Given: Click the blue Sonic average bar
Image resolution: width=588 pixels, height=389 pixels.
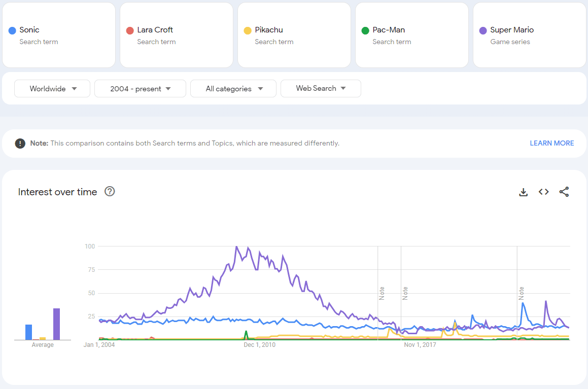Looking at the screenshot, I should point(28,332).
